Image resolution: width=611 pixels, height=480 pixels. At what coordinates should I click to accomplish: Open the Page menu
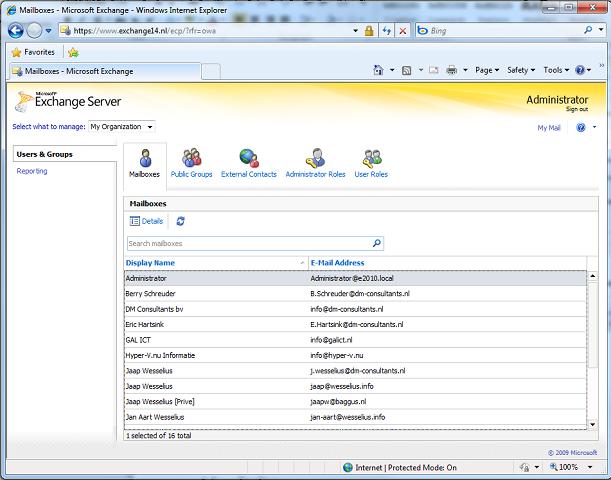[x=487, y=70]
